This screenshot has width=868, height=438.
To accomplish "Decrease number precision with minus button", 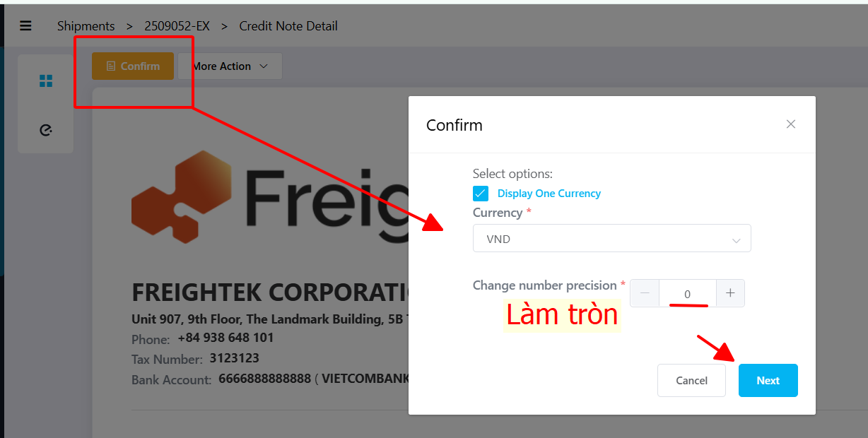I will (x=645, y=293).
